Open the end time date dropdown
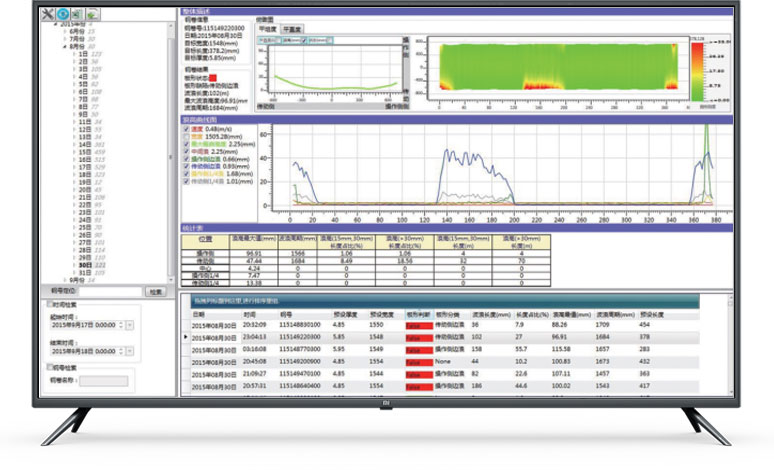The width and height of the screenshot is (774, 470). (x=130, y=351)
